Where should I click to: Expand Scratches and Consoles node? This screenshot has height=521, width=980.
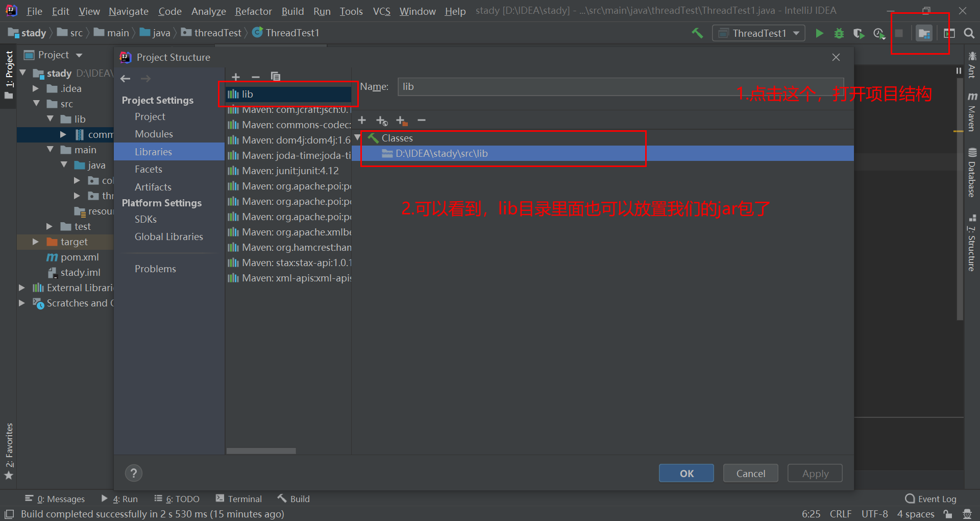(22, 303)
